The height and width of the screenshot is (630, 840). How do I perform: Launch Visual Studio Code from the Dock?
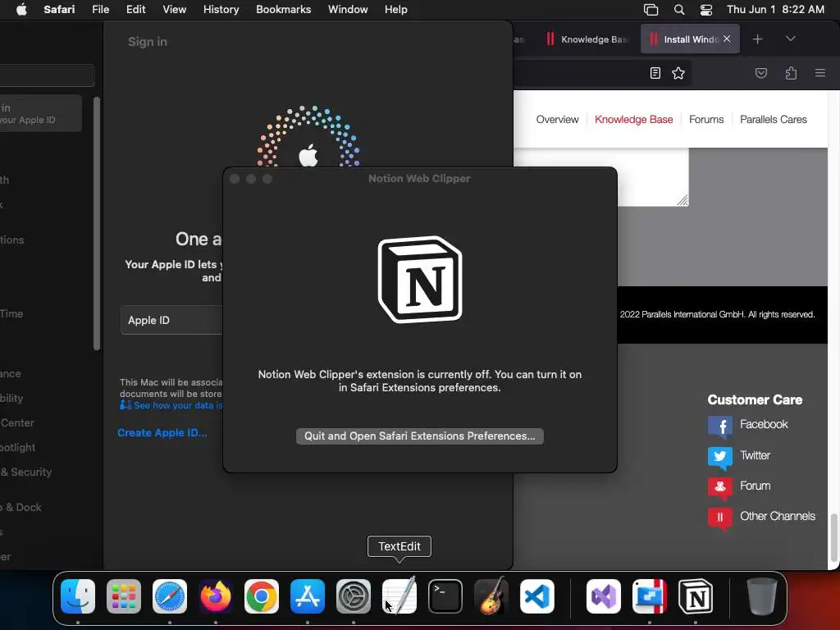(536, 596)
